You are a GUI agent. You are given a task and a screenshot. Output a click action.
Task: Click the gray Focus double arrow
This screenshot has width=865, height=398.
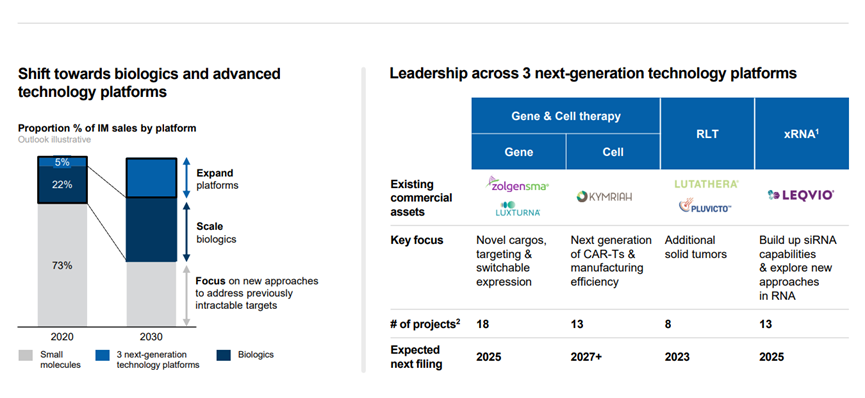click(x=186, y=296)
